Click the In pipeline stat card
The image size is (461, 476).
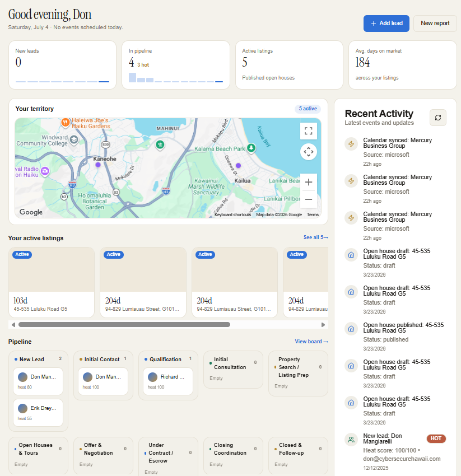pos(176,65)
